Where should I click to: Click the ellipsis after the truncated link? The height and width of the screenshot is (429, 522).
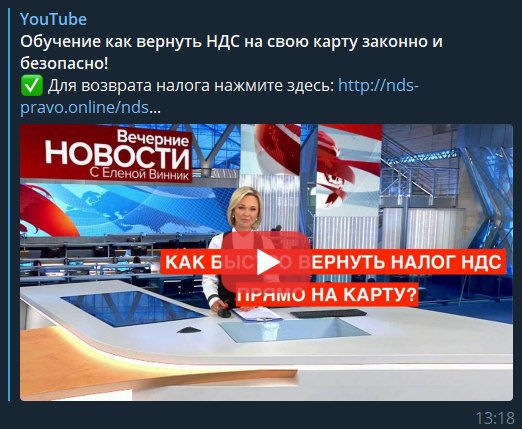[x=155, y=108]
